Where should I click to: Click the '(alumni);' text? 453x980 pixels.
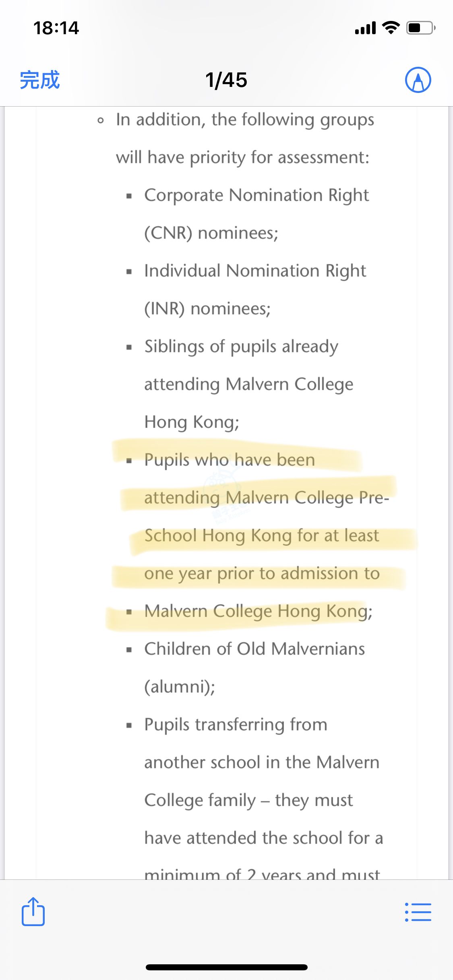[180, 687]
